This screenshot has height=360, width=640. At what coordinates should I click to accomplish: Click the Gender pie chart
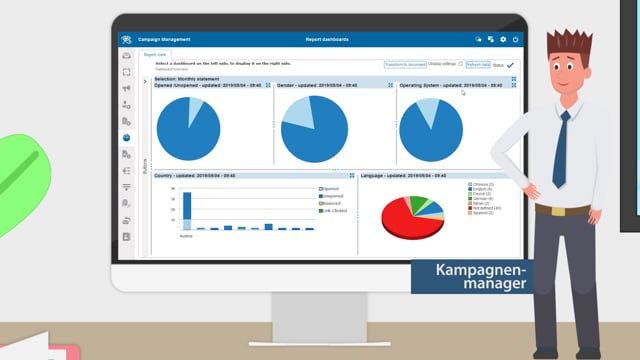pos(314,129)
